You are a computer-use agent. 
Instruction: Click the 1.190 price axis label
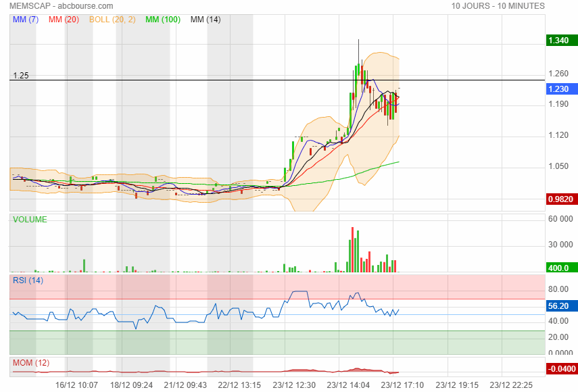(558, 104)
